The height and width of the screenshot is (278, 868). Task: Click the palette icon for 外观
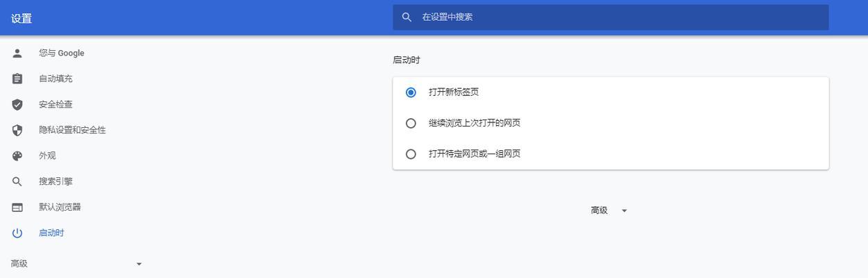[17, 156]
